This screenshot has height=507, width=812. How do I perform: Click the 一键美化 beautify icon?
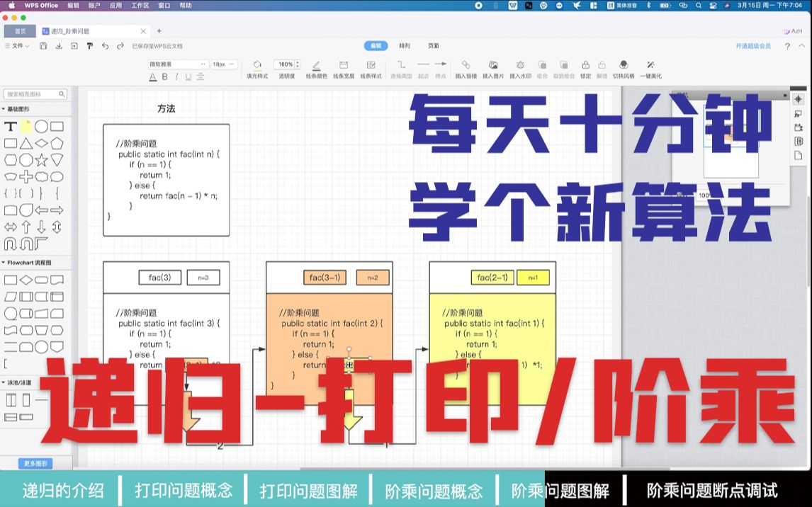coord(650,64)
